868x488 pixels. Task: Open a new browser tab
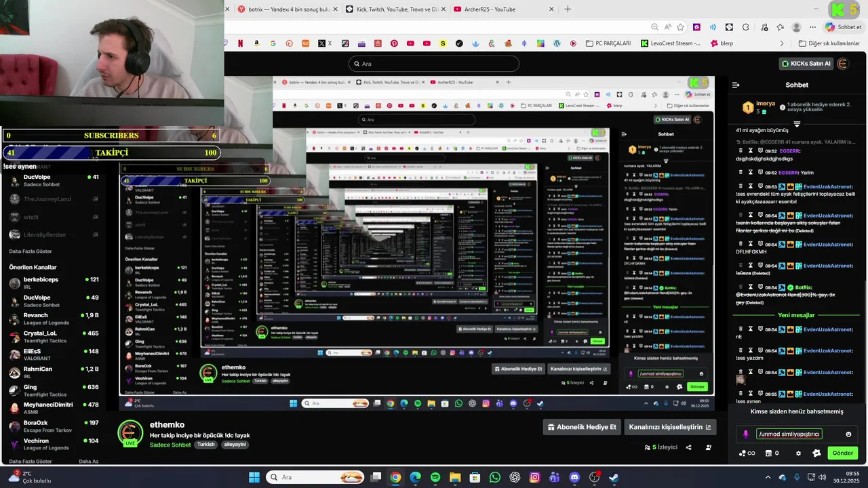pos(568,9)
